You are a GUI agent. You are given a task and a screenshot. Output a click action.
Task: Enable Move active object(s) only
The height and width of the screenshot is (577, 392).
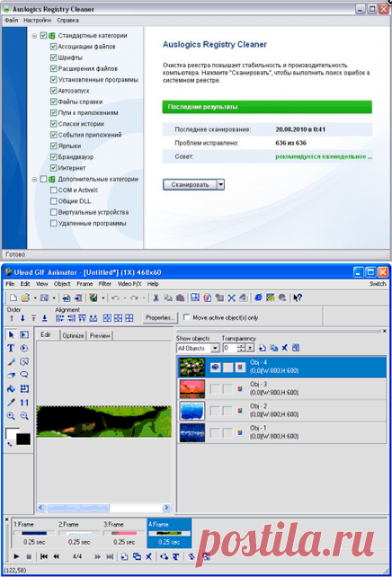(187, 317)
